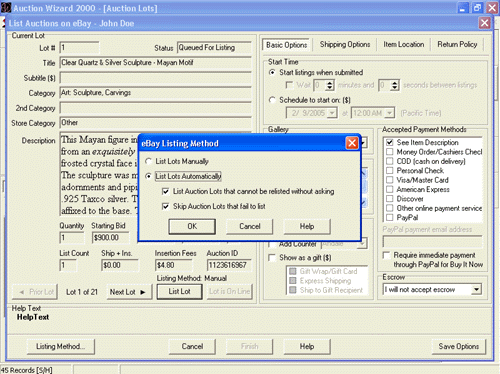Click into the Title text field
Screen dimensions: 500x374
coord(155,63)
